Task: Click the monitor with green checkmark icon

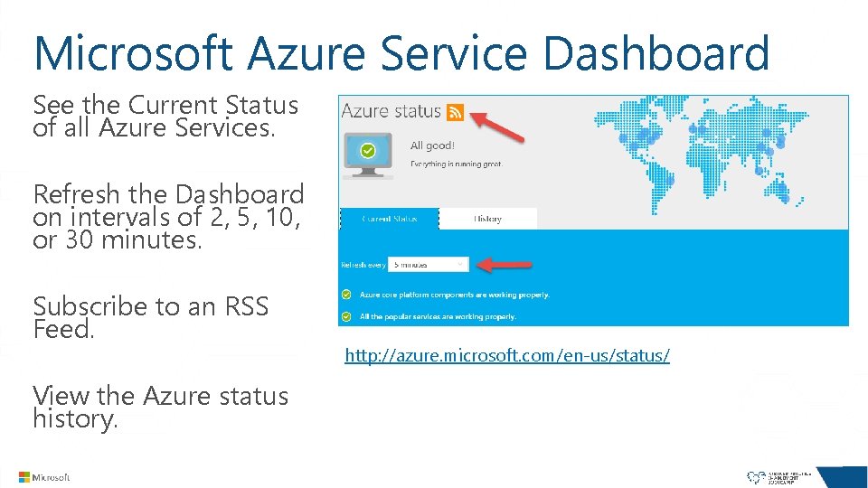Action: 368,151
